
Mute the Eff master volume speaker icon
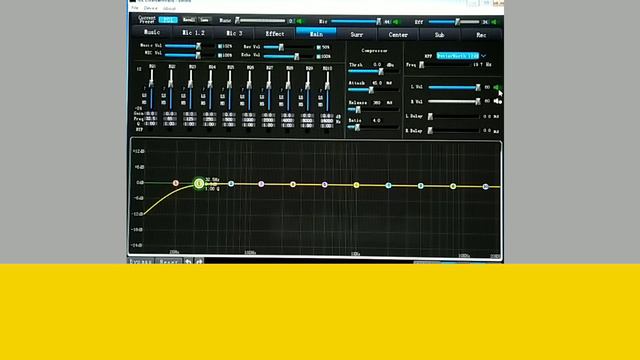tap(494, 22)
